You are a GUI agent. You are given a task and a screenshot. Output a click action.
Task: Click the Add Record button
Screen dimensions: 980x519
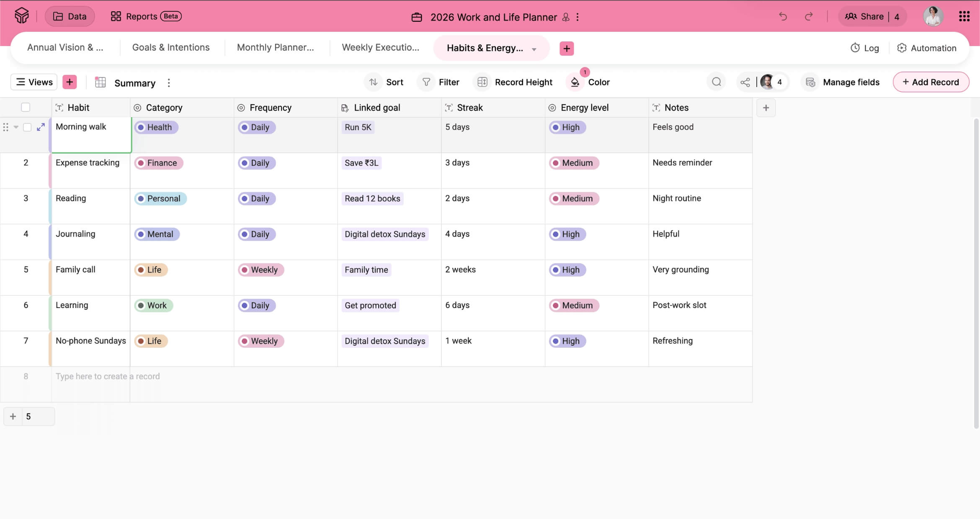pos(931,82)
